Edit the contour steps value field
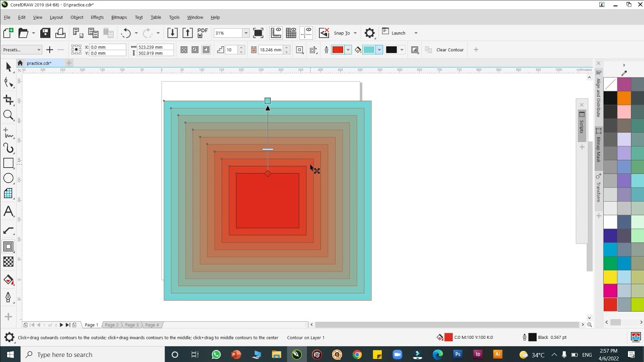Screen dimensions: 644x362 231,50
